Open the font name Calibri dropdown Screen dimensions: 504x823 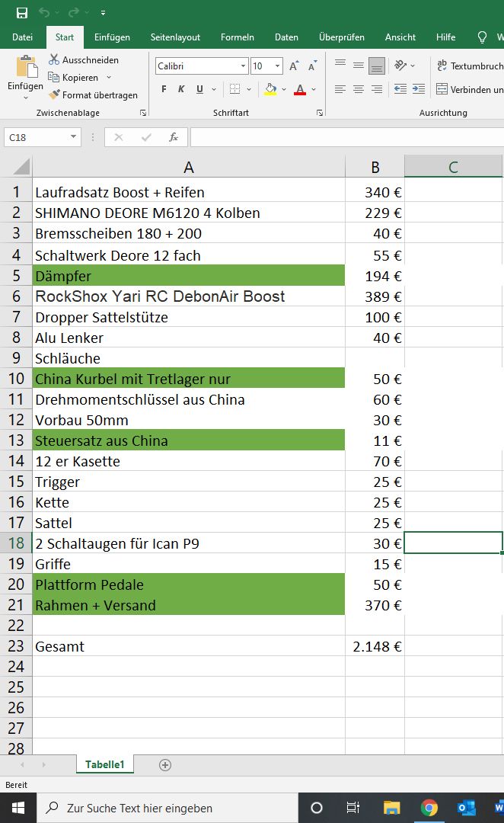tap(243, 66)
